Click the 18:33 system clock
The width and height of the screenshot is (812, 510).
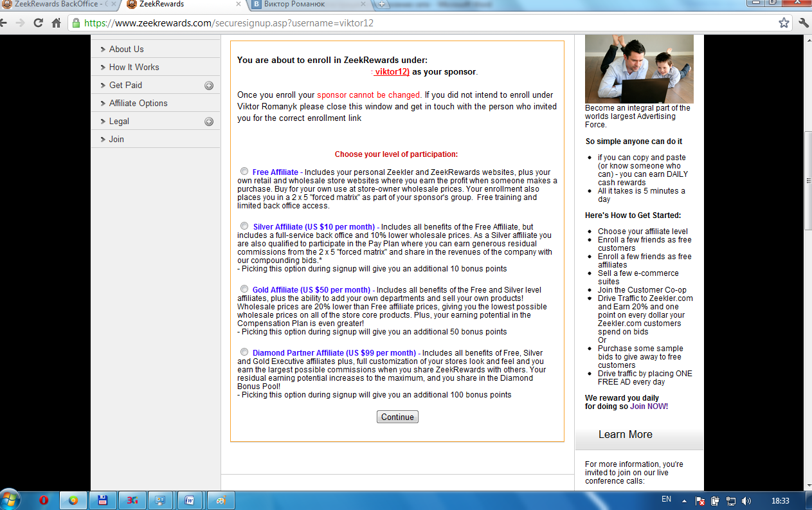[x=780, y=500]
